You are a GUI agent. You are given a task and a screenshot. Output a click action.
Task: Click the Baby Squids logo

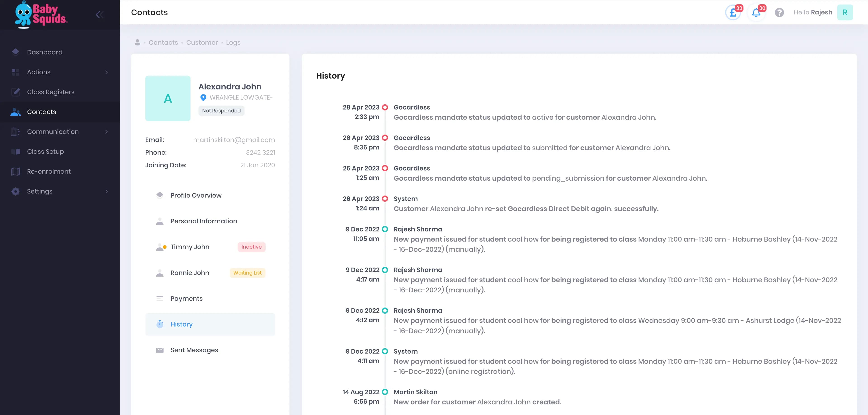(41, 14)
